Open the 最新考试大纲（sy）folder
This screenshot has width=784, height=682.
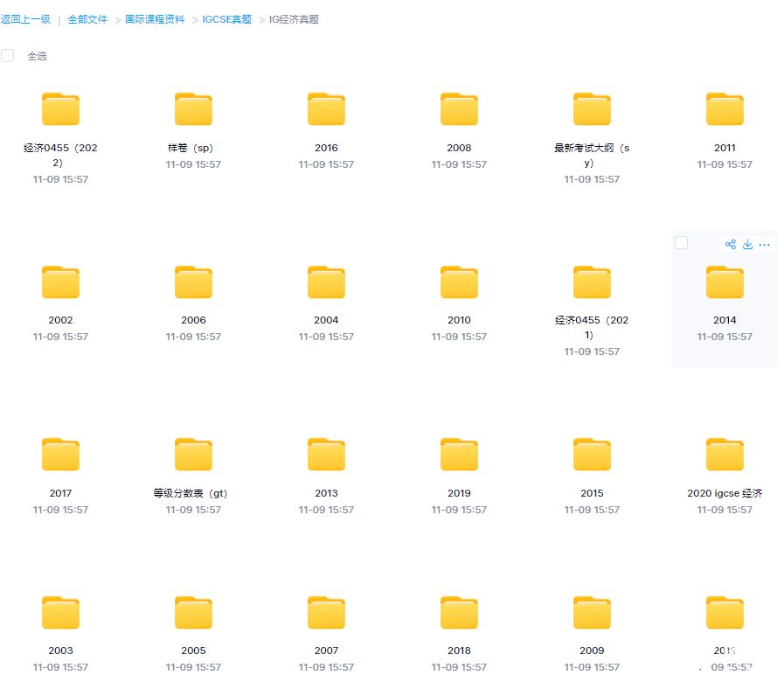592,108
